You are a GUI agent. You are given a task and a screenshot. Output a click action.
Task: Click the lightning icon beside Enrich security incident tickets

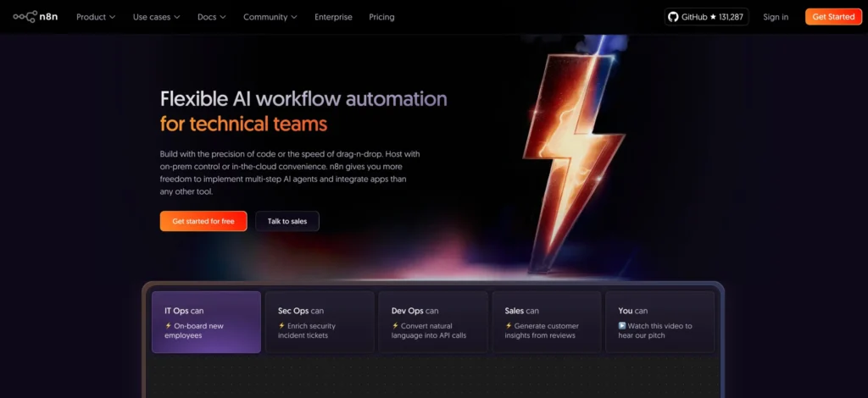[x=281, y=326]
